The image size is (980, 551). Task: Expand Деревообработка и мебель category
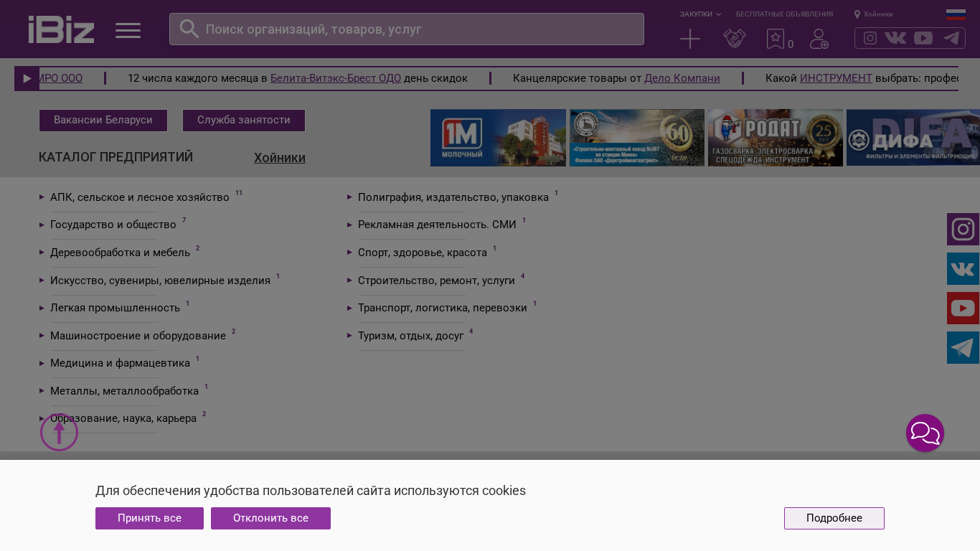click(x=120, y=253)
